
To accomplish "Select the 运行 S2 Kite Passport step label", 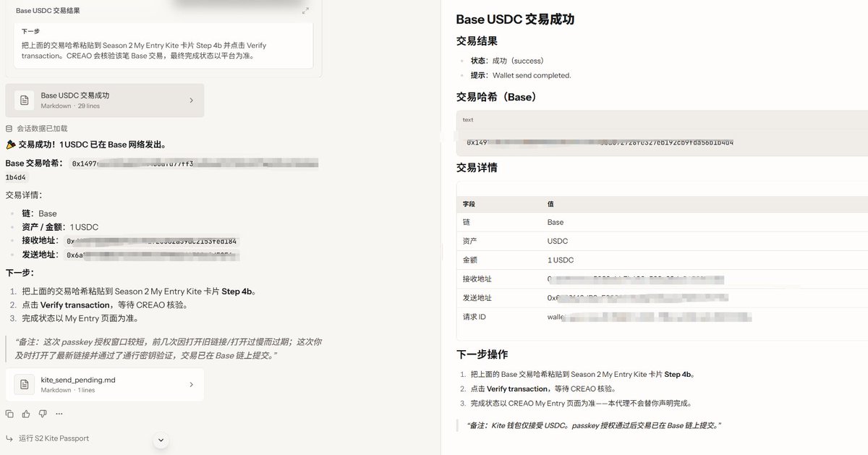I will 54,438.
